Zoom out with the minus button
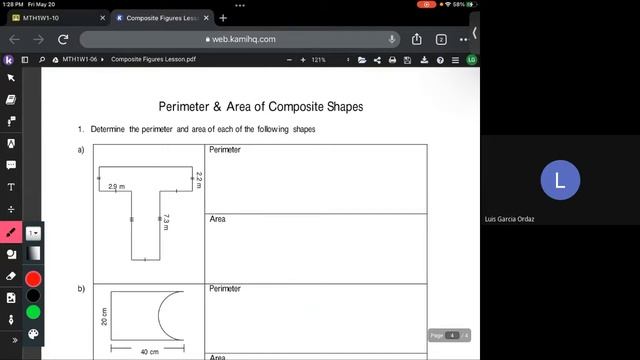640x360 pixels. pos(289,60)
